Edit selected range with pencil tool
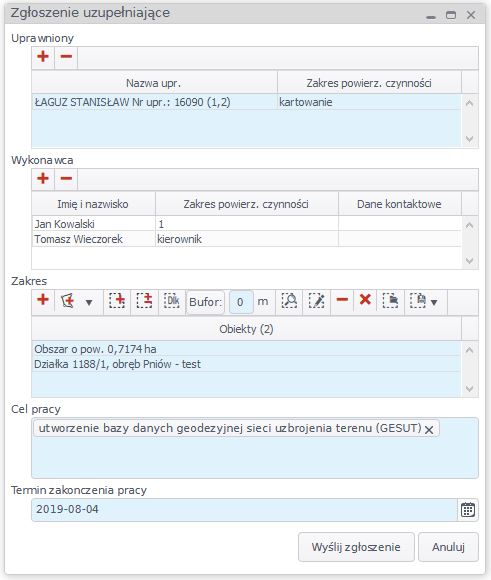 317,301
